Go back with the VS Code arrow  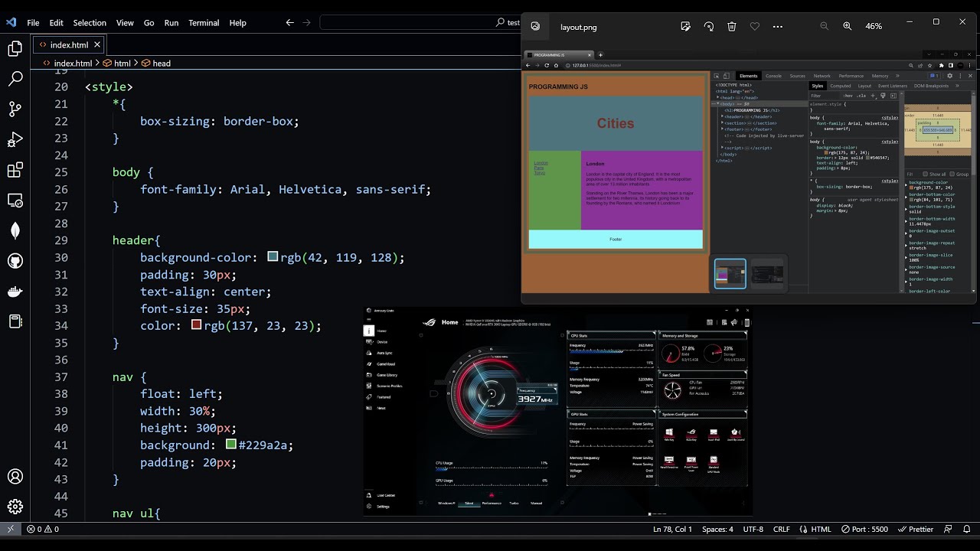point(289,22)
